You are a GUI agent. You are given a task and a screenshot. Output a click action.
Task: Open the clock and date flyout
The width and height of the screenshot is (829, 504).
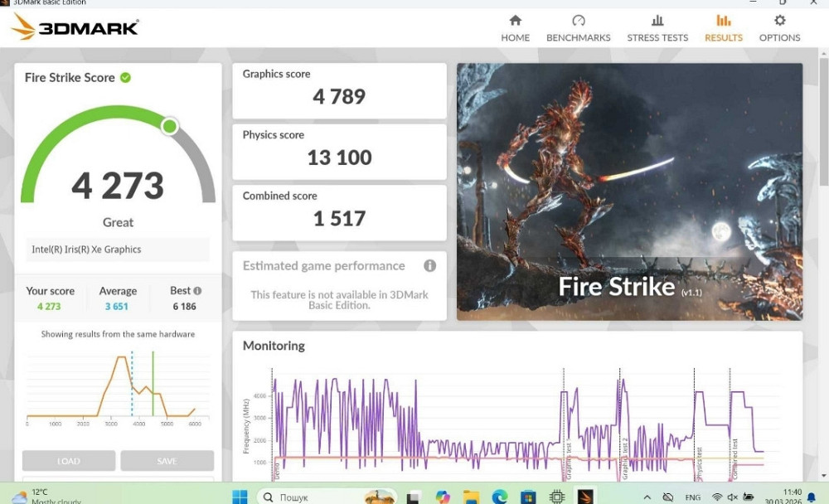(x=791, y=497)
